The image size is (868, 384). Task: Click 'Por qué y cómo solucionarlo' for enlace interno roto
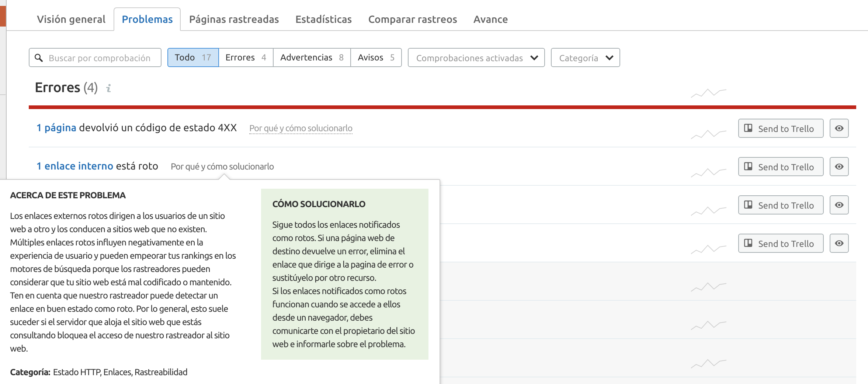(x=222, y=167)
